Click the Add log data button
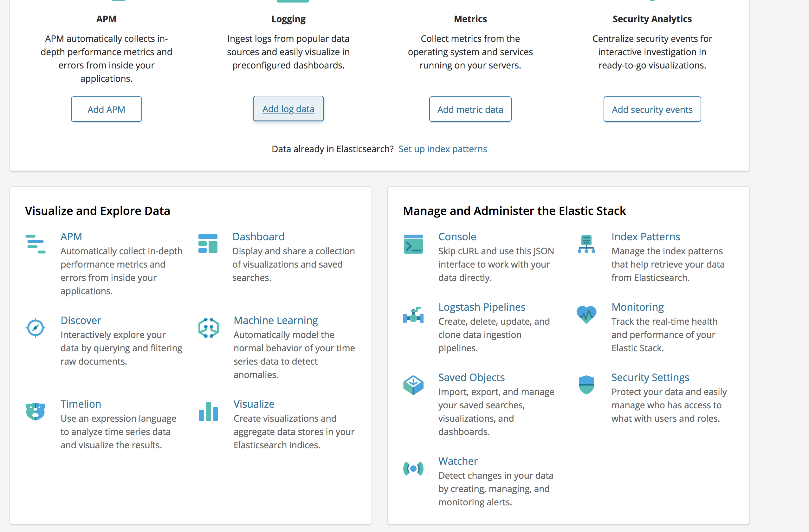The height and width of the screenshot is (532, 809). [x=288, y=109]
